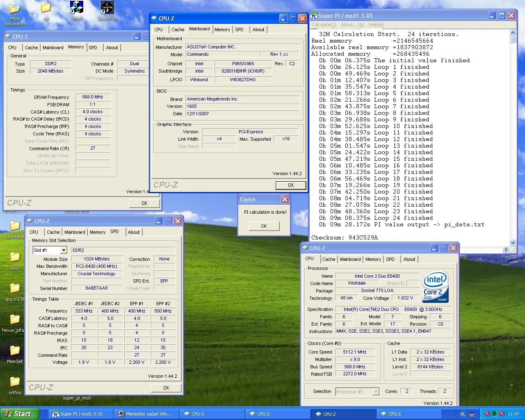Open the Moje dokumenty desktop folder
The width and height of the screenshot is (525, 420).
(15, 13)
